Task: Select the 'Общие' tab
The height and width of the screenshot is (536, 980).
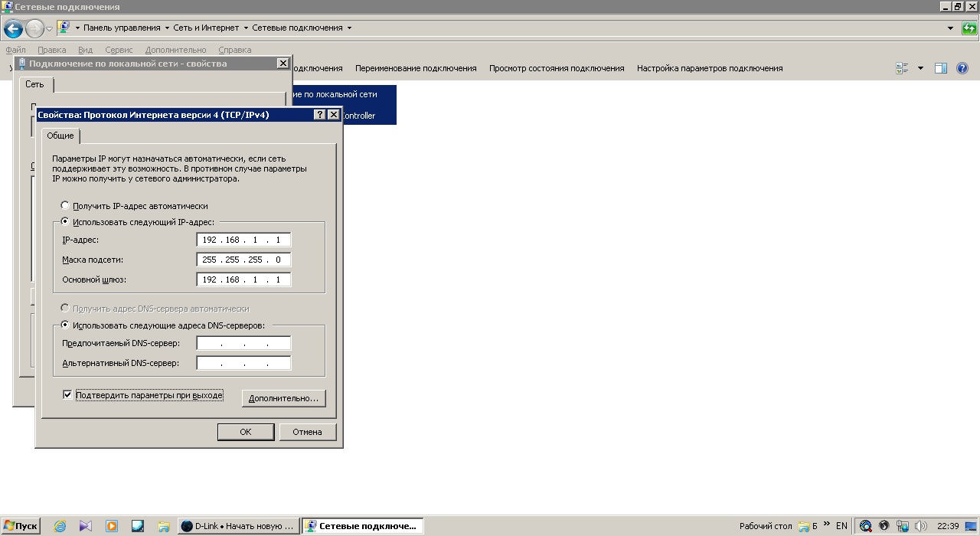Action: 60,136
